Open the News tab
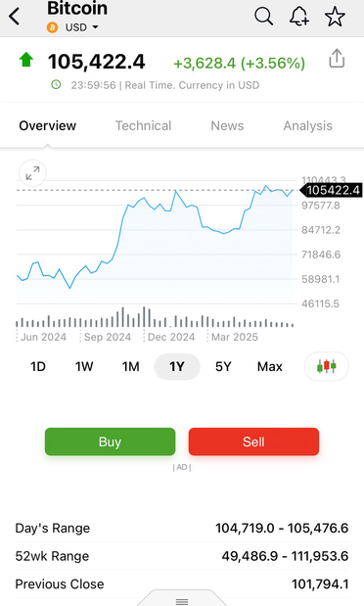Image resolution: width=364 pixels, height=606 pixels. (227, 125)
